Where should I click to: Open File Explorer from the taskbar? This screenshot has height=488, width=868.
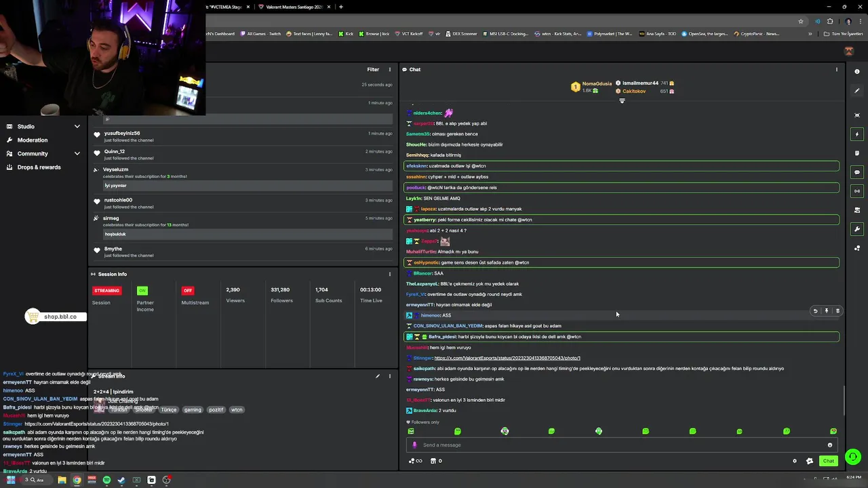62,480
